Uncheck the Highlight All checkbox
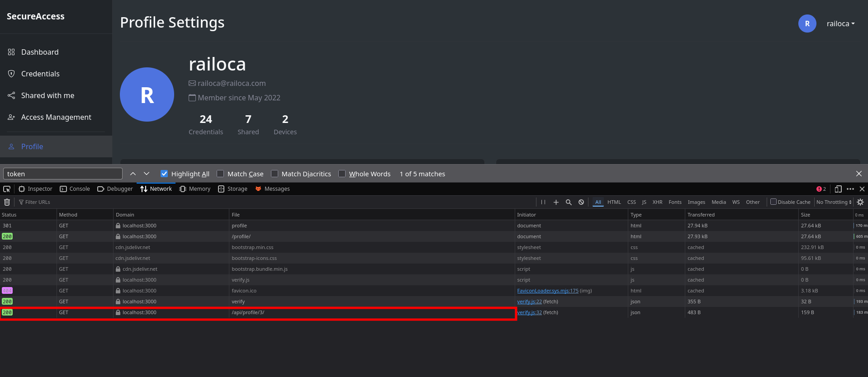Screen dimensions: 868x377 (164, 174)
